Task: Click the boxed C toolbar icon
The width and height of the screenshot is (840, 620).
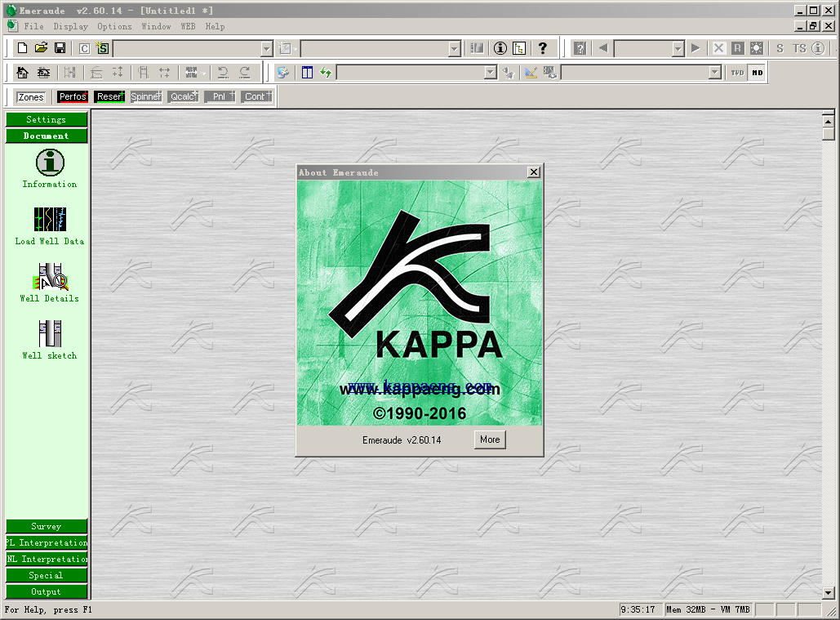Action: 85,49
